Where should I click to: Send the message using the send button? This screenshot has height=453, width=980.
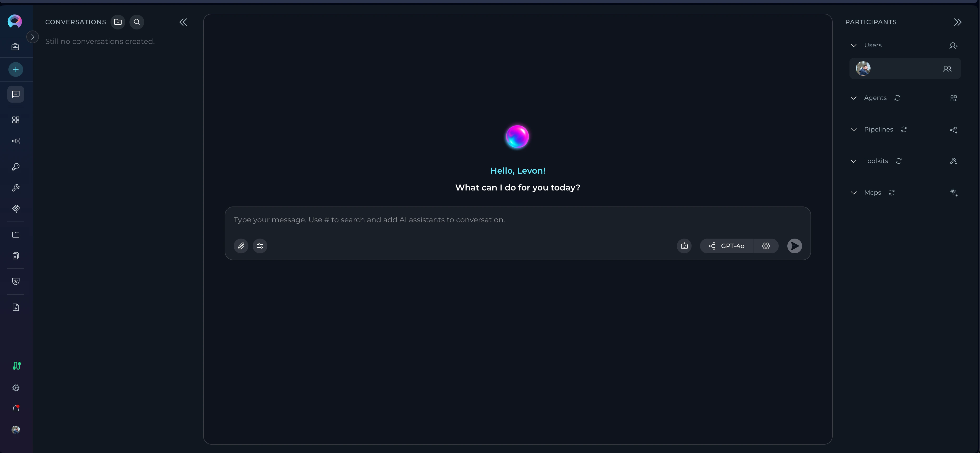[794, 246]
